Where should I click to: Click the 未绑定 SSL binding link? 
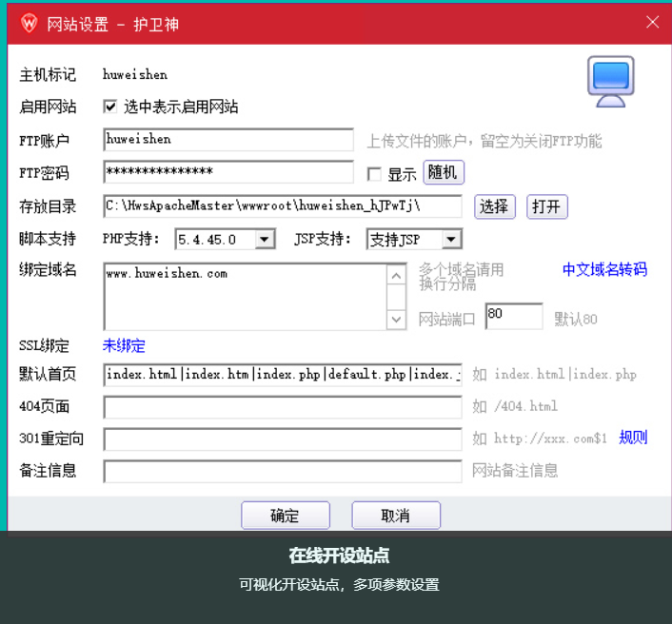point(124,345)
